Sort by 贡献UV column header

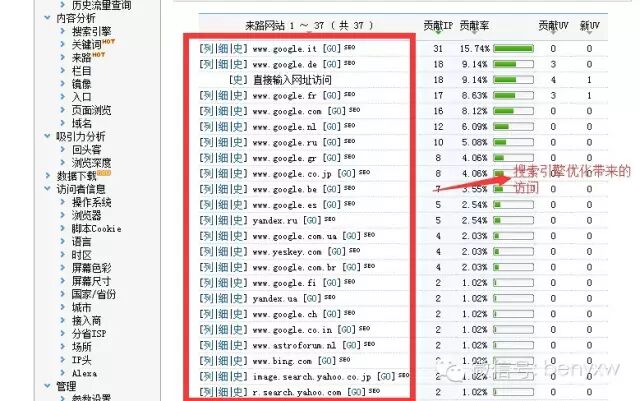tap(553, 25)
